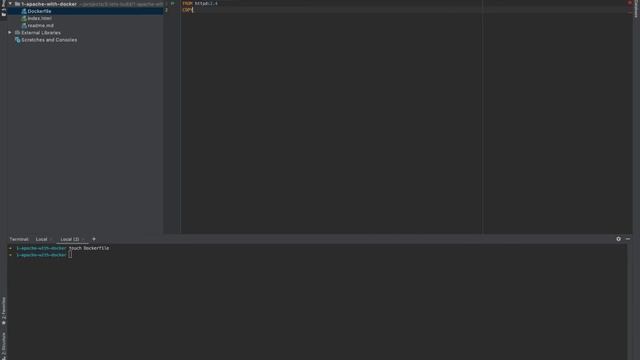Switch to the Local terminal tab
640x360 pixels.
41,239
